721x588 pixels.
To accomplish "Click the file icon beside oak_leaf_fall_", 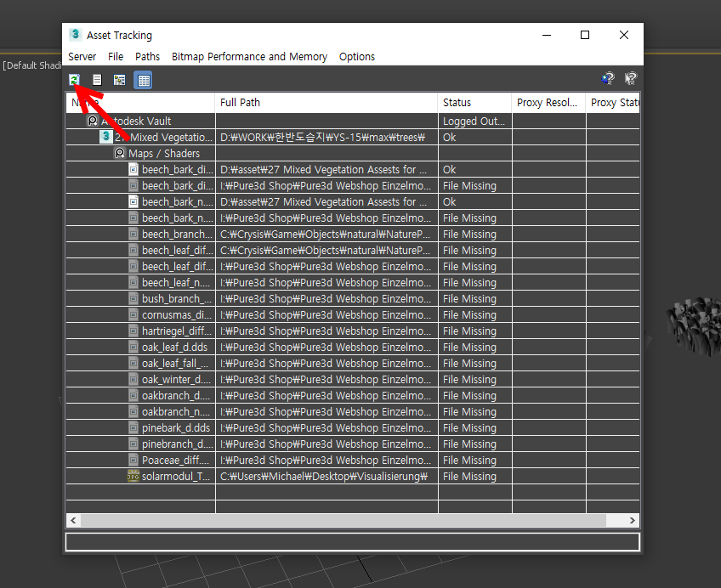I will (133, 363).
